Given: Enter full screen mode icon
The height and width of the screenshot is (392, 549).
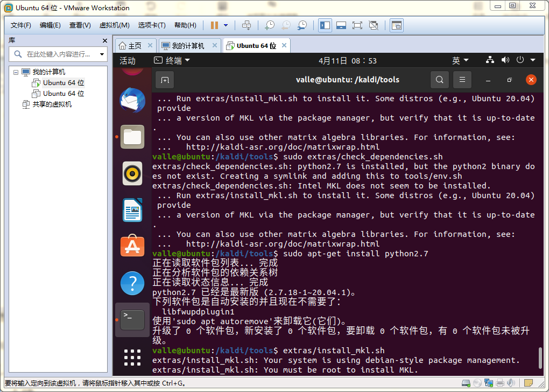Looking at the screenshot, I should [357, 25].
